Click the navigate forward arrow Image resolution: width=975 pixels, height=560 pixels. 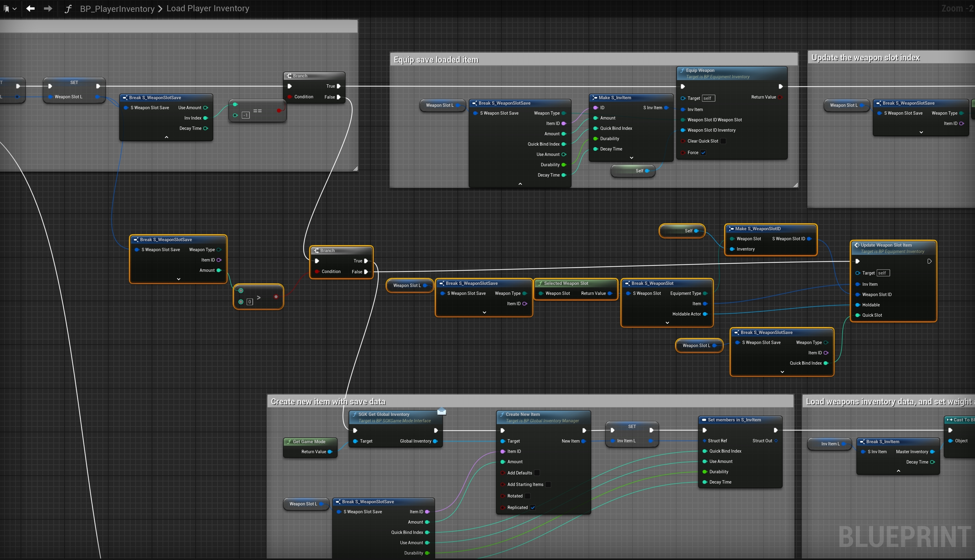pos(48,8)
